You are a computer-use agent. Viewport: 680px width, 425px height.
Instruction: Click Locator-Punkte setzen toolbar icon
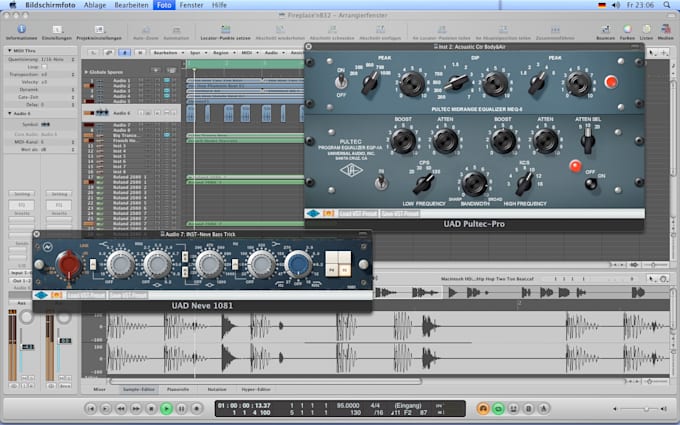click(x=226, y=29)
